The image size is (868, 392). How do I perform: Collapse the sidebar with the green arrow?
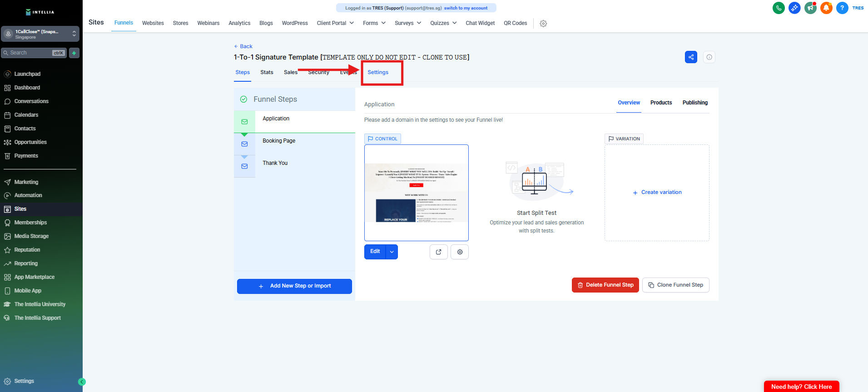click(82, 382)
